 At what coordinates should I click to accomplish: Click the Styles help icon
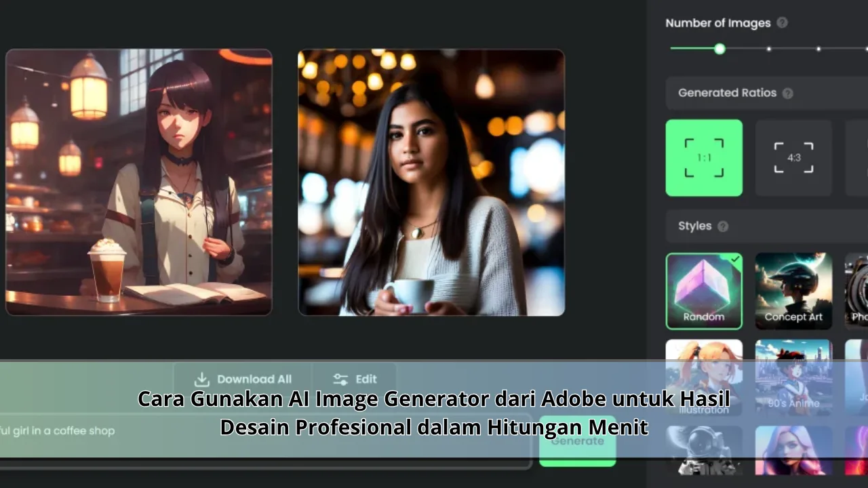click(723, 226)
